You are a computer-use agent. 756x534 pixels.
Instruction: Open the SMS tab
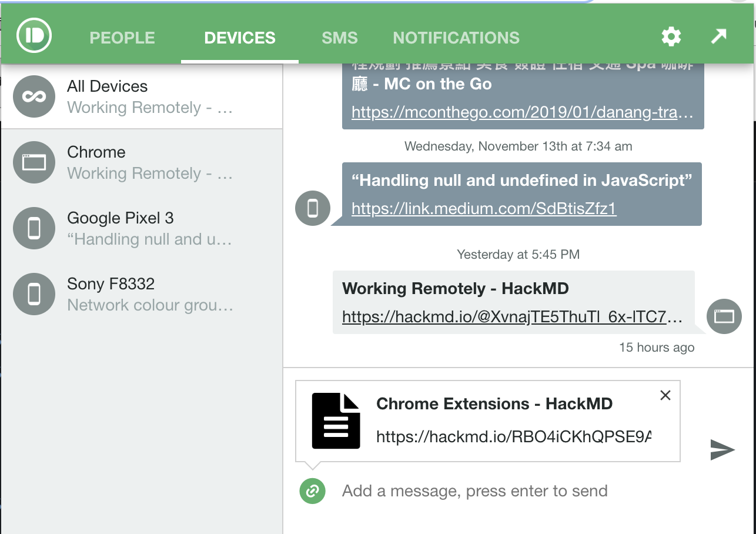pyautogui.click(x=339, y=38)
